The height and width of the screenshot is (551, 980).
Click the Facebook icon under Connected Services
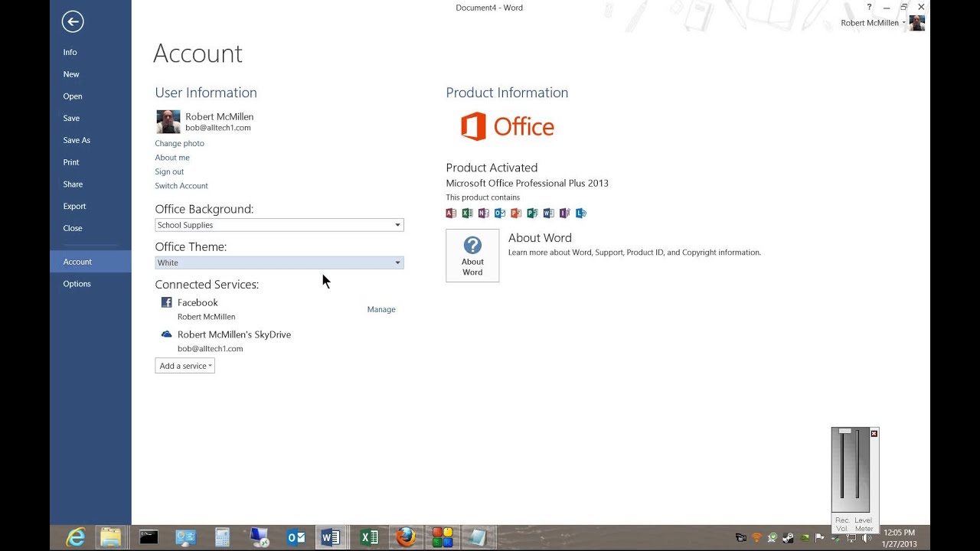(165, 302)
